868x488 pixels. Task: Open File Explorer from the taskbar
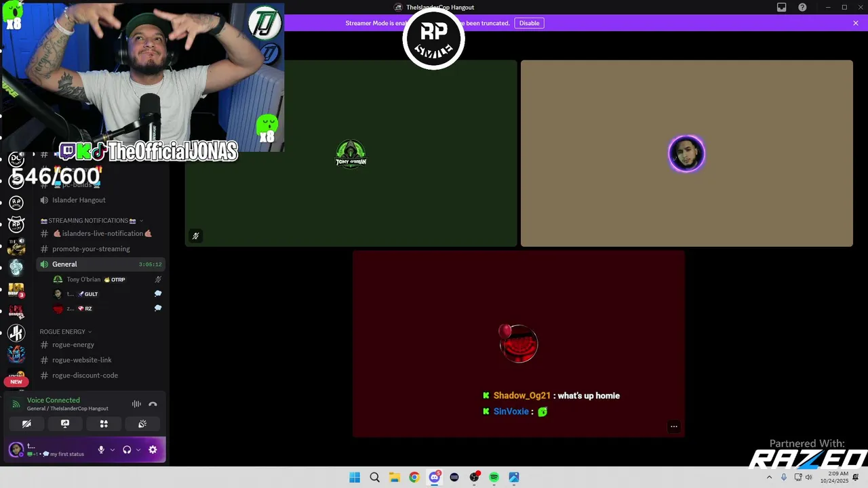click(x=394, y=477)
